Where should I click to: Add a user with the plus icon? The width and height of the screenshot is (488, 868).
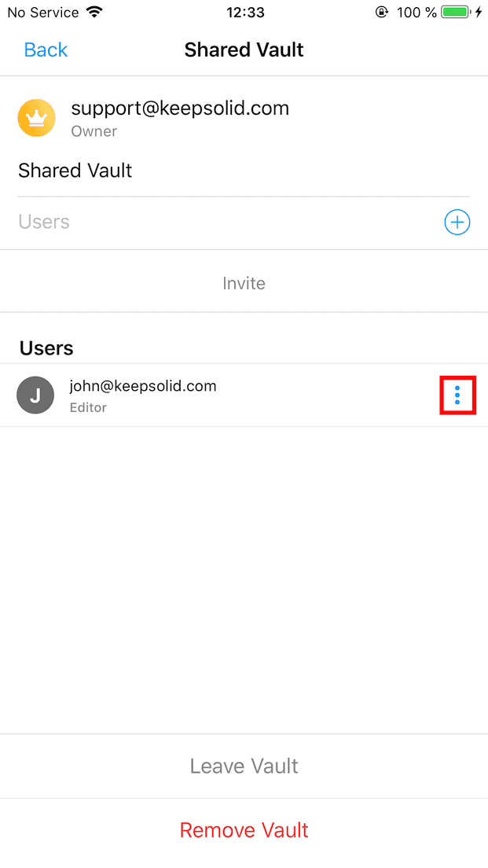(x=457, y=222)
